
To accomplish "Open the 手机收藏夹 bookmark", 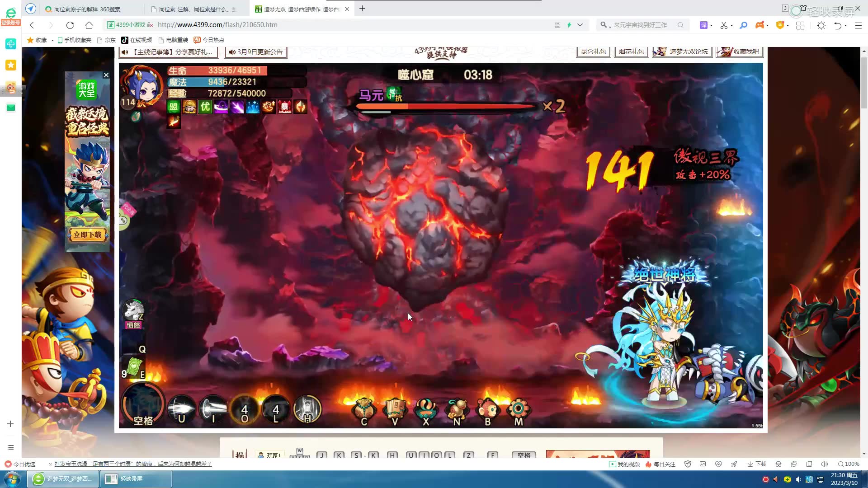I will pyautogui.click(x=75, y=40).
